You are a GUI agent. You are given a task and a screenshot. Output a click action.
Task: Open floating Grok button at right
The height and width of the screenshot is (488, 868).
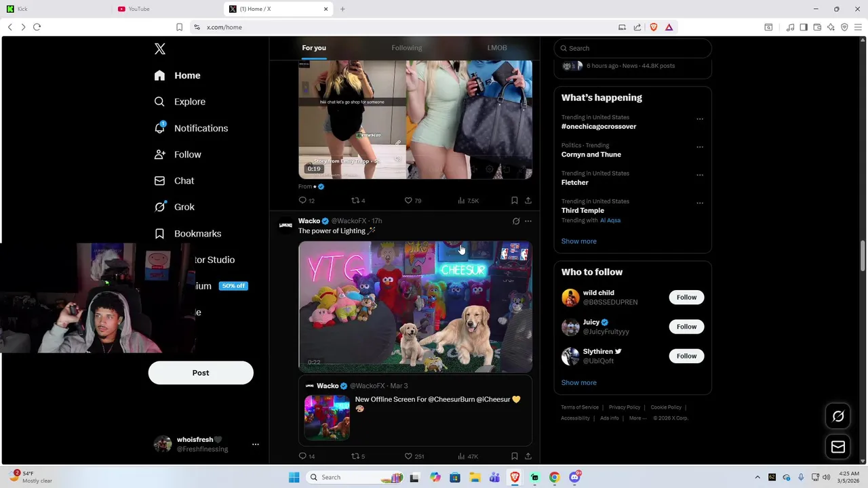click(838, 416)
